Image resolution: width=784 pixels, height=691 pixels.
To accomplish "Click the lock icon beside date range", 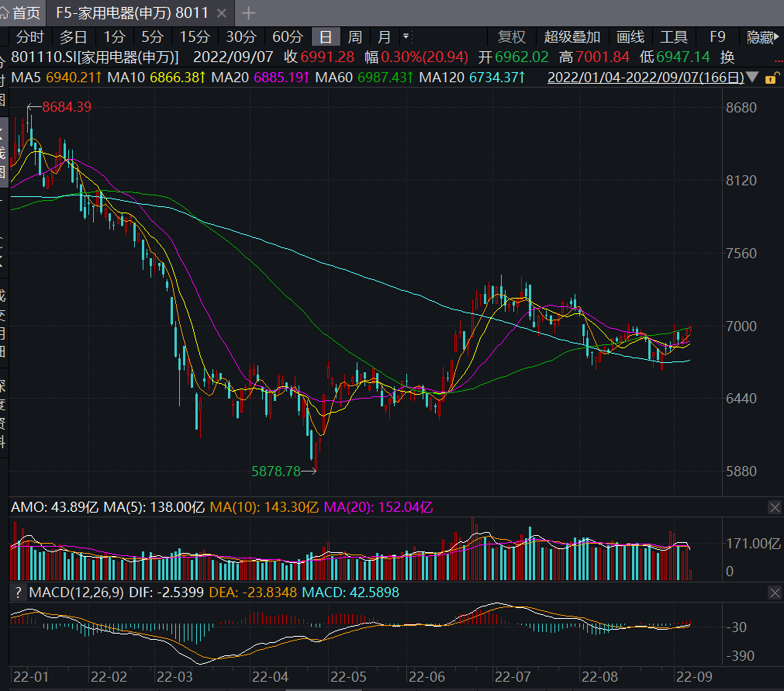I will pos(771,78).
